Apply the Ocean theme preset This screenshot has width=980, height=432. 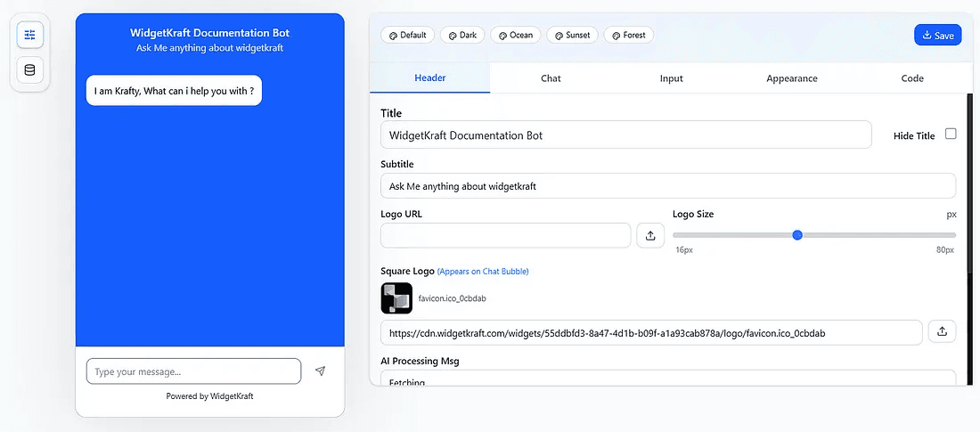coord(516,35)
